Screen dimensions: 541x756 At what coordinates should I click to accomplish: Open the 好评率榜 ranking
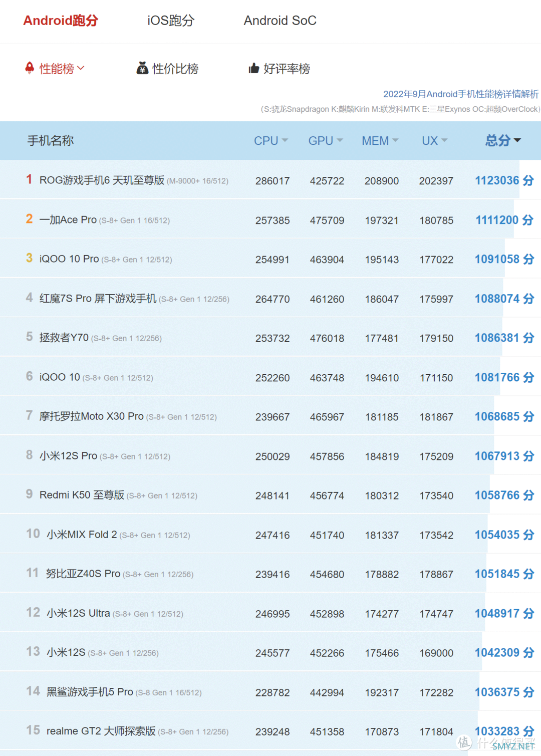pos(287,69)
